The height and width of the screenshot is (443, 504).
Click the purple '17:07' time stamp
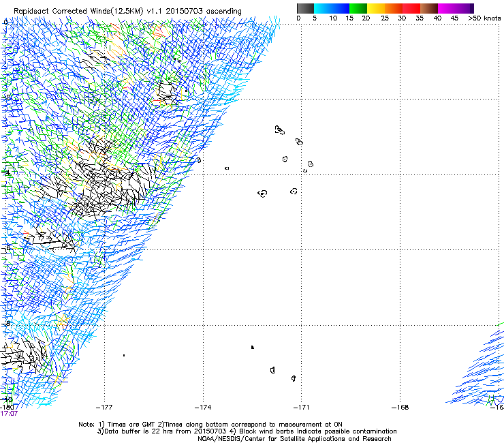9,414
